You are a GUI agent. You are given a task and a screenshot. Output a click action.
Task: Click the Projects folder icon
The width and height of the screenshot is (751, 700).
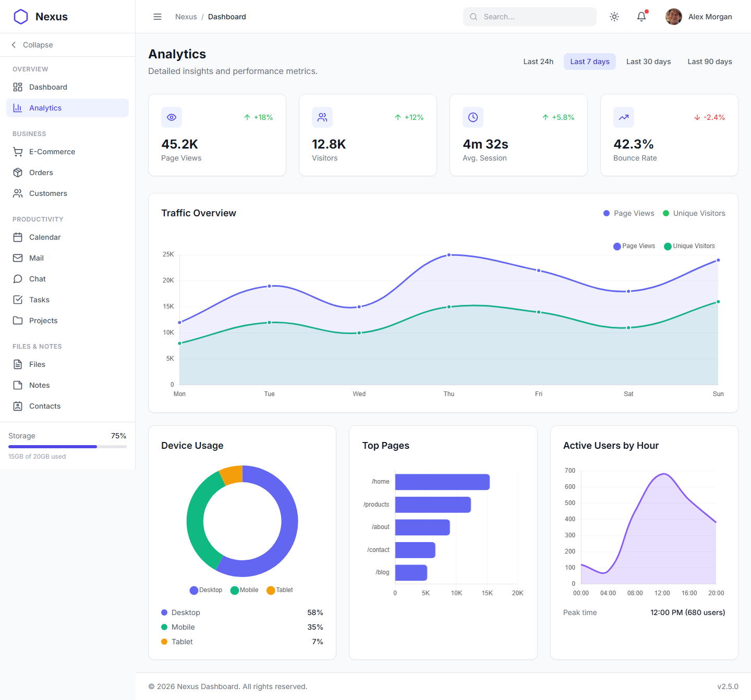(x=18, y=321)
